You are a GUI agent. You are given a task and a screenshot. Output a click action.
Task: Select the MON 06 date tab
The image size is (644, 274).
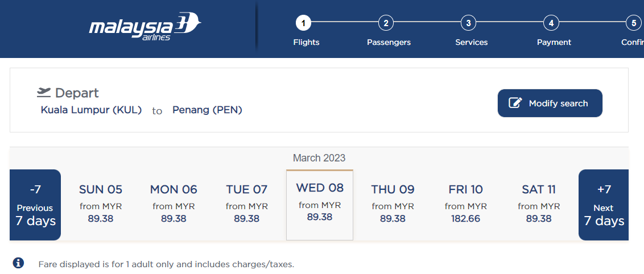[x=174, y=204]
